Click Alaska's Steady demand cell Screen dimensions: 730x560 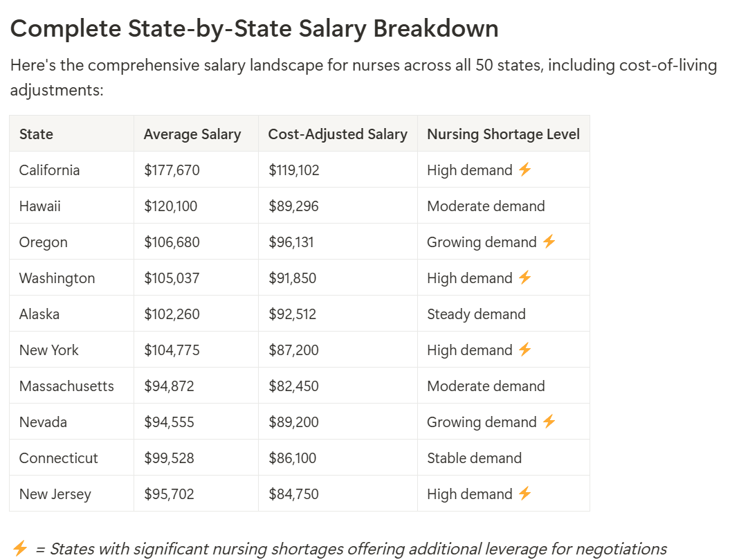click(x=476, y=314)
